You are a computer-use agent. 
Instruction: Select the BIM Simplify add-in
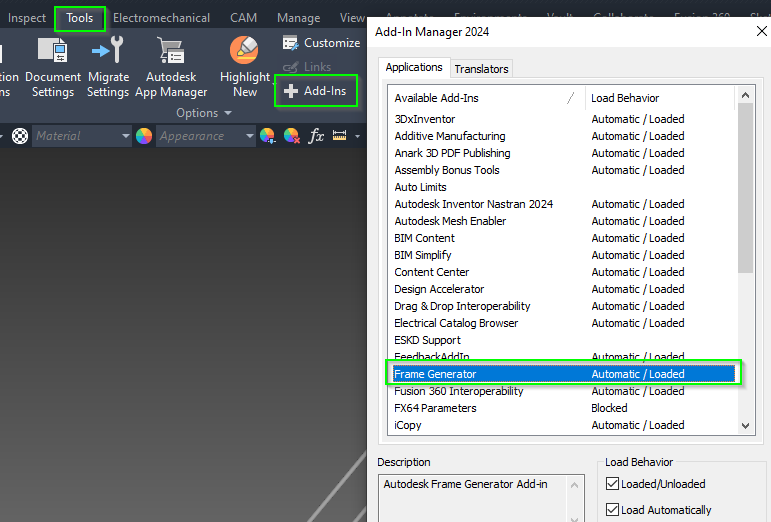pyautogui.click(x=563, y=255)
